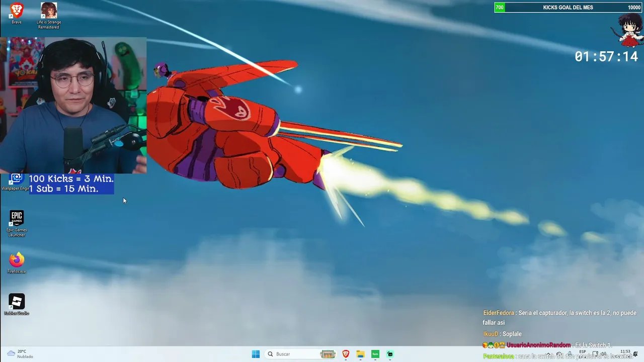Screen dimensions: 644x362
Task: Click the '100 Kicks = 3 Min.' text
Action: [71, 179]
